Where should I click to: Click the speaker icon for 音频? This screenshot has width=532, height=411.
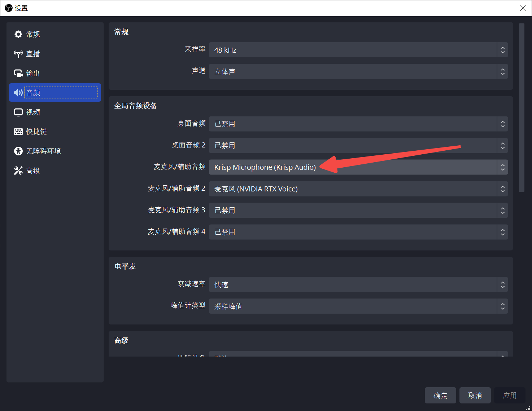point(18,93)
